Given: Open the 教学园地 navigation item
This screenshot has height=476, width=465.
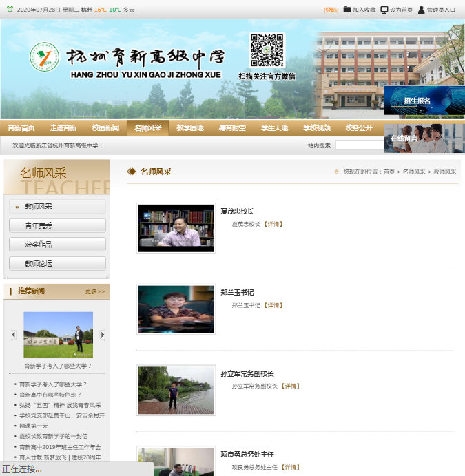Looking at the screenshot, I should click(190, 128).
